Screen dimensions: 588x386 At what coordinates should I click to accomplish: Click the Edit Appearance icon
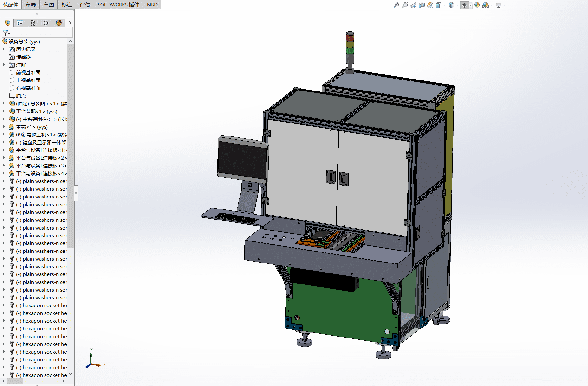click(477, 5)
